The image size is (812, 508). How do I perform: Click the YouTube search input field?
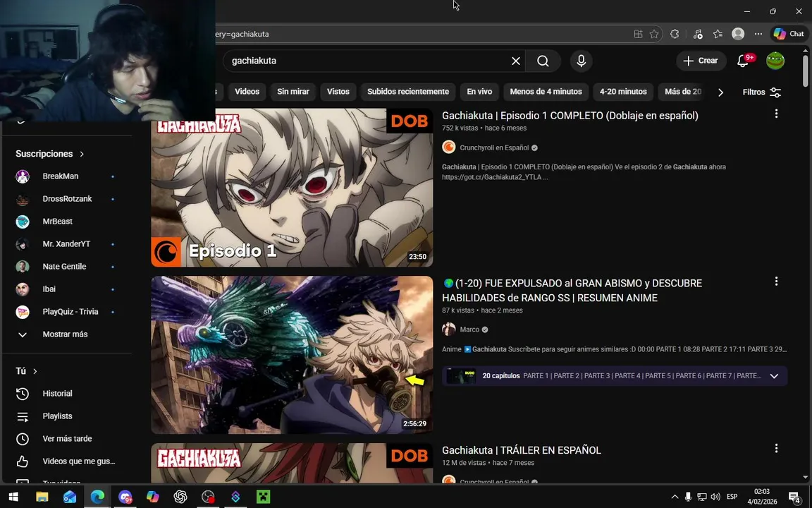[x=368, y=61]
